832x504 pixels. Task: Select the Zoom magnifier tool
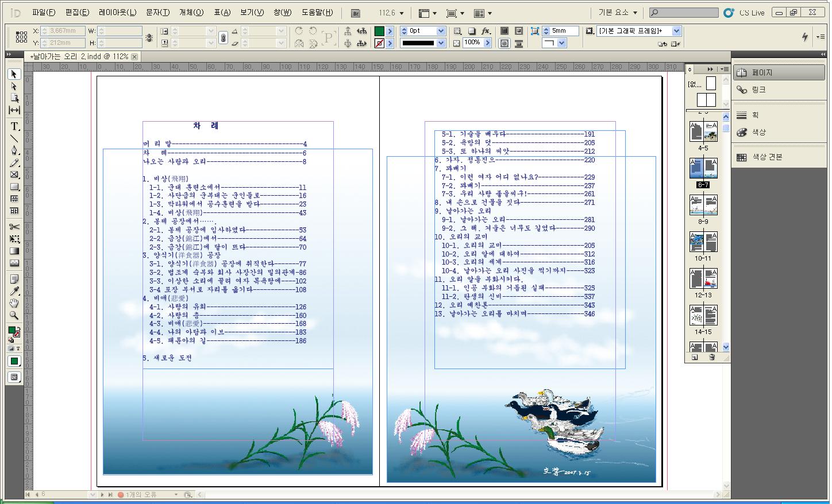(14, 315)
